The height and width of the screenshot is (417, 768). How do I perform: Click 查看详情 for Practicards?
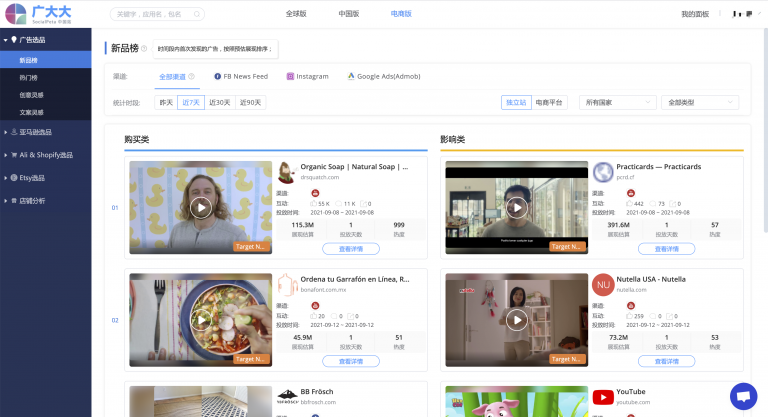[667, 249]
